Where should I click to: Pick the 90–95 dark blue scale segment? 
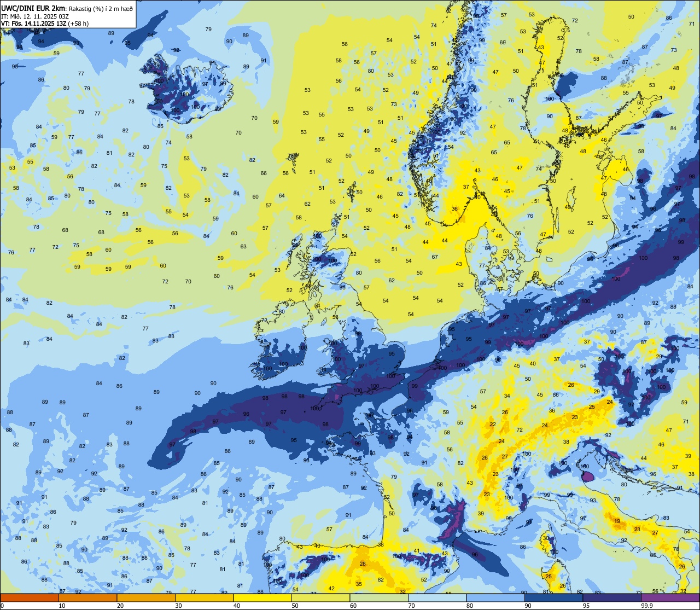pos(553,598)
